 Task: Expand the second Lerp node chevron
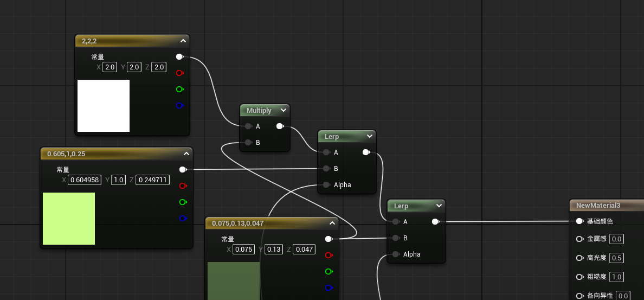tap(439, 206)
